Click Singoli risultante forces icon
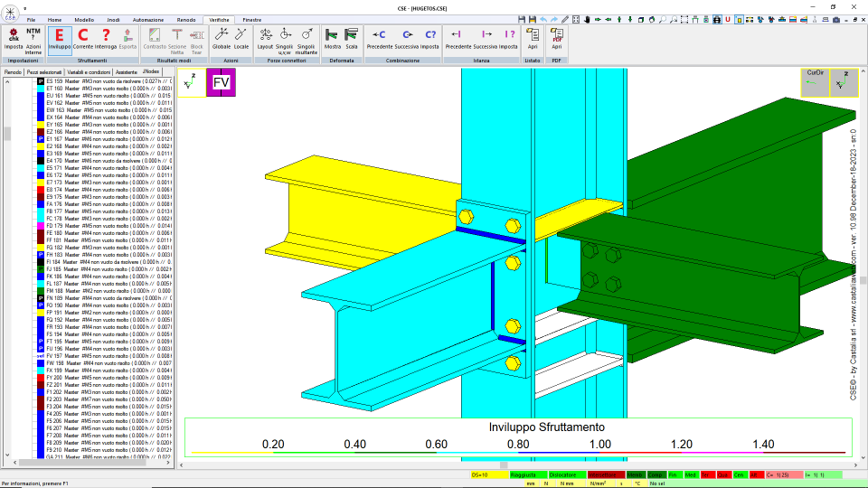The image size is (868, 488). coord(307,41)
